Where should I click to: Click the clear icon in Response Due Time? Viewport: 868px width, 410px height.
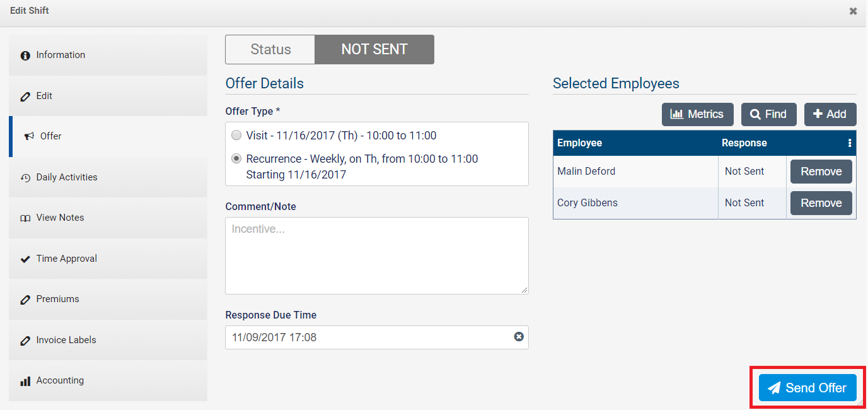coord(519,337)
